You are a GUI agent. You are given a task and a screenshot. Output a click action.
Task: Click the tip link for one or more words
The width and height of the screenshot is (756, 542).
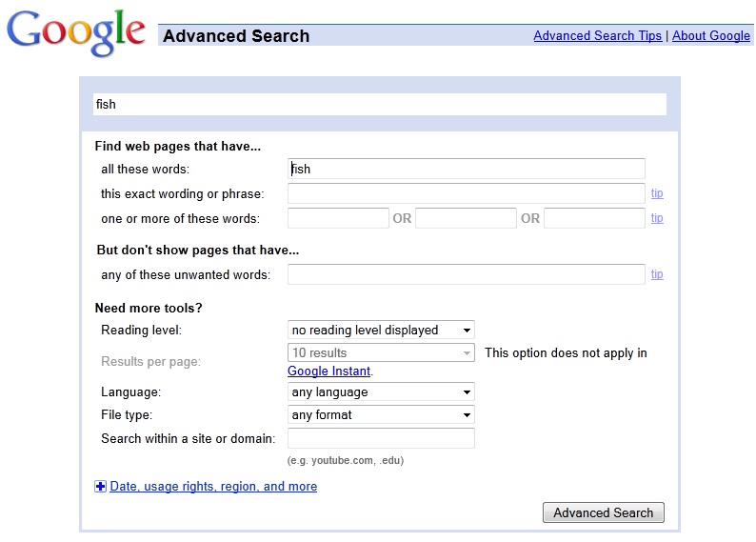657,218
